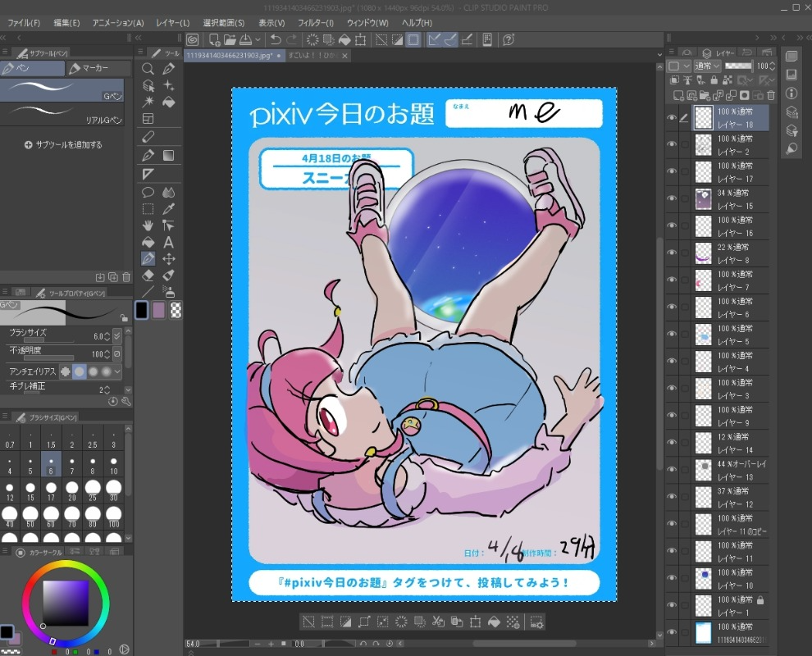Expand the anti-aliasing options dropdown arrow

pos(117,371)
